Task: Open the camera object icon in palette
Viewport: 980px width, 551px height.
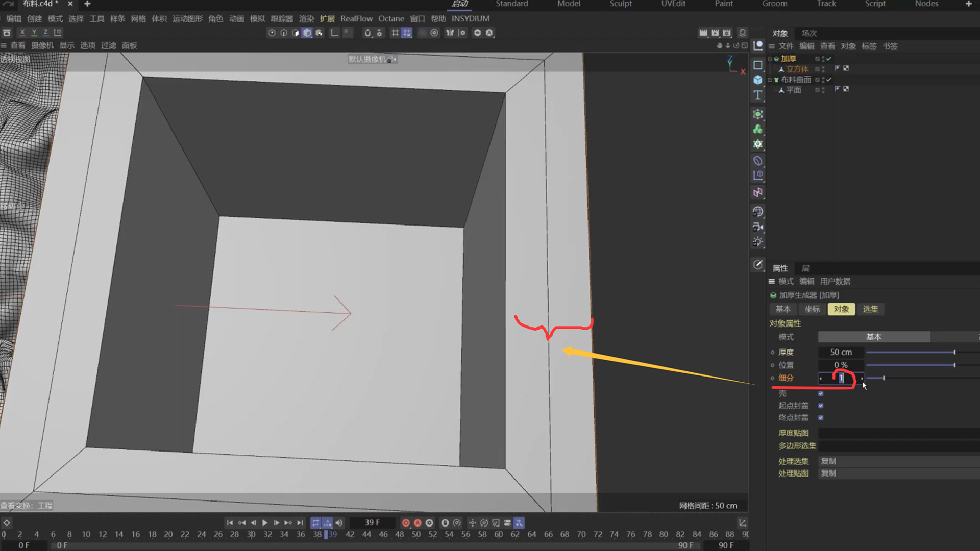Action: [x=758, y=227]
